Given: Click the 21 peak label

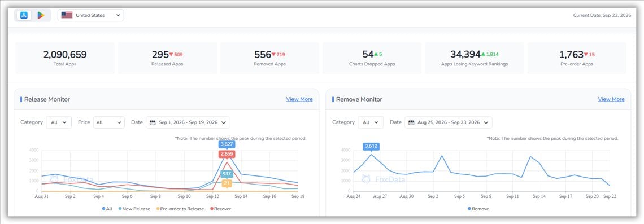Looking at the screenshot, I should point(227,183).
